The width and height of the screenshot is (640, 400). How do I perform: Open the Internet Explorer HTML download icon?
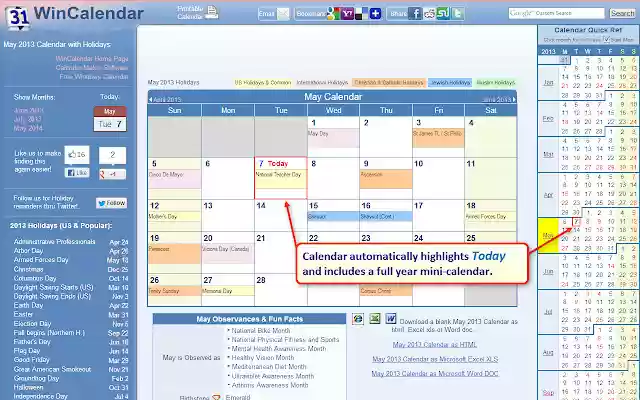click(358, 319)
